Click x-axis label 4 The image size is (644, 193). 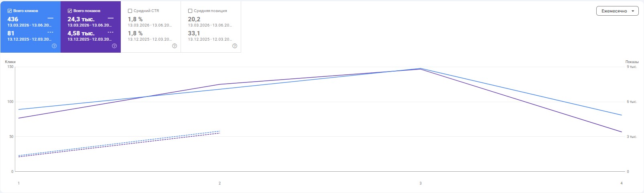point(622,183)
